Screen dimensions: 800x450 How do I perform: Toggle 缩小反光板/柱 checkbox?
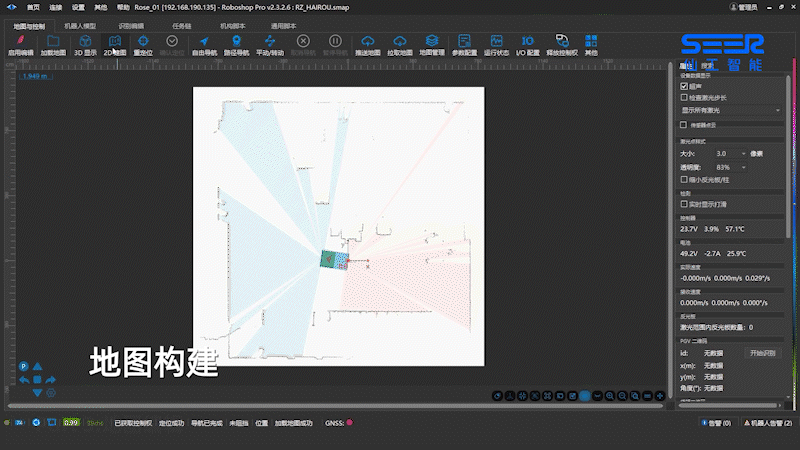point(684,179)
